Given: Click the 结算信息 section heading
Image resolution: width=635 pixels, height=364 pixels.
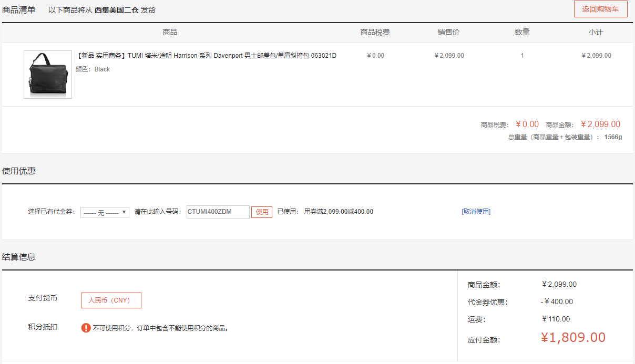Looking at the screenshot, I should click(x=19, y=257).
